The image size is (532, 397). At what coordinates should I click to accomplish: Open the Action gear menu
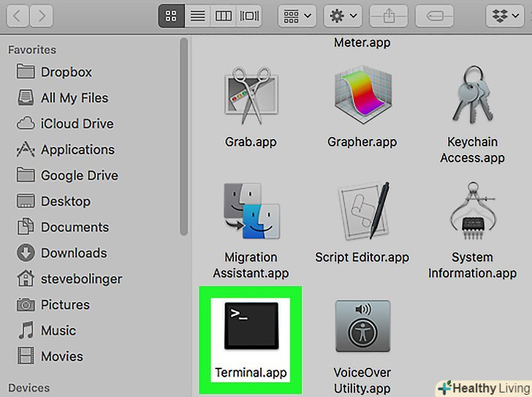pyautogui.click(x=343, y=15)
